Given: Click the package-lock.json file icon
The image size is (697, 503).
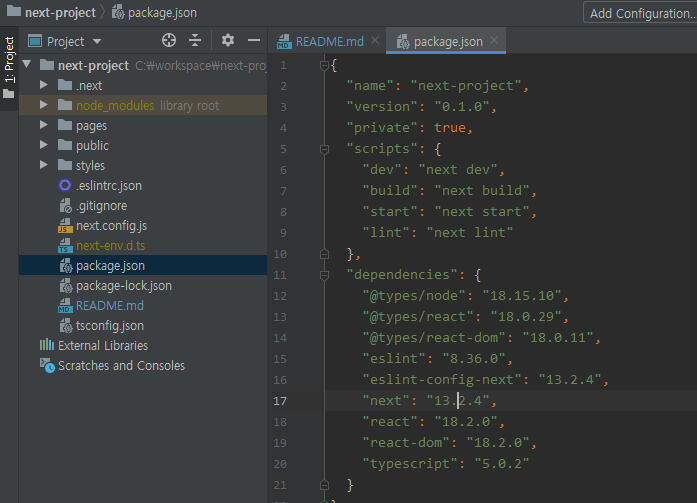Looking at the screenshot, I should pyautogui.click(x=66, y=286).
